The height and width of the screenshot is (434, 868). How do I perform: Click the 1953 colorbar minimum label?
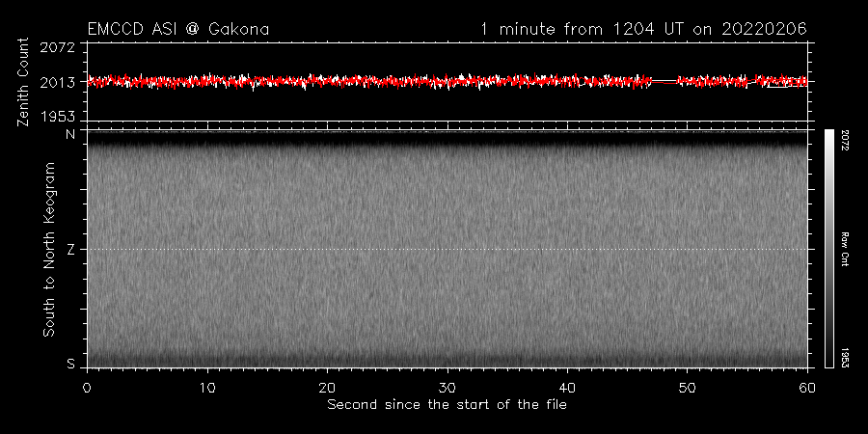pyautogui.click(x=845, y=358)
